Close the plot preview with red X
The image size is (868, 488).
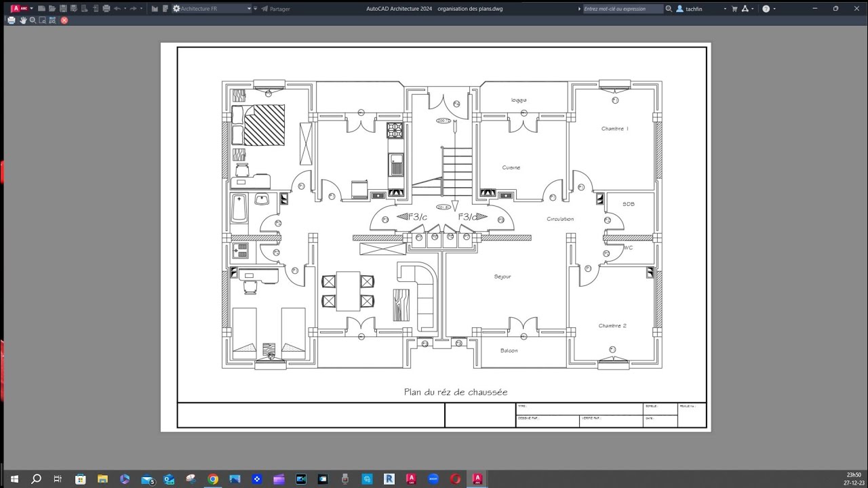[x=64, y=20]
